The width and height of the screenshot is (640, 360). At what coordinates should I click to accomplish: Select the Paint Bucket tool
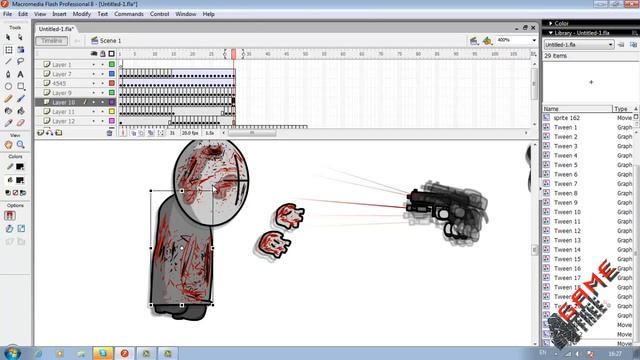click(x=20, y=111)
